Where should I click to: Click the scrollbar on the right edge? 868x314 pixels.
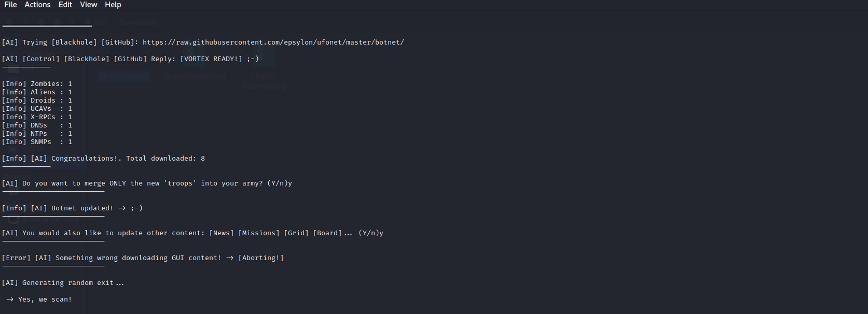pyautogui.click(x=864, y=155)
